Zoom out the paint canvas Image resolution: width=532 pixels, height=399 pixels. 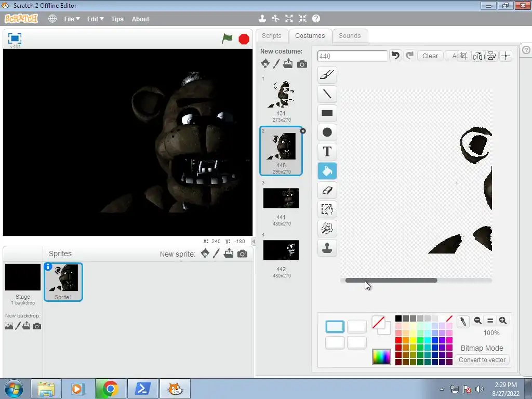tap(478, 320)
